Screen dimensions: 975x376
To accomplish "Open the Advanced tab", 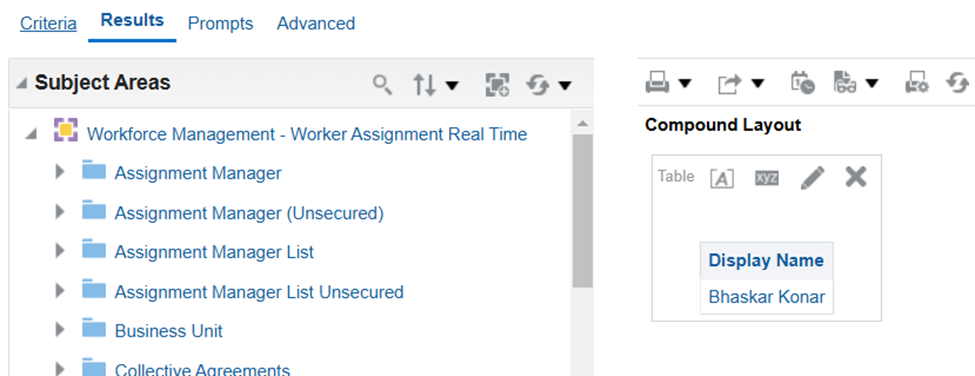I will [316, 24].
